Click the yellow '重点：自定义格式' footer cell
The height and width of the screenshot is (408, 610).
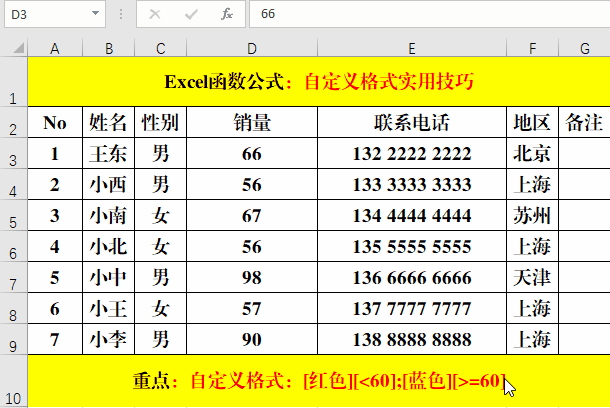point(319,381)
